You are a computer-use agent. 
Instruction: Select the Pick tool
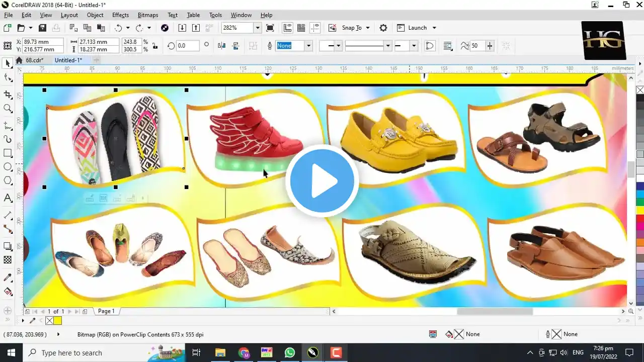click(7, 63)
